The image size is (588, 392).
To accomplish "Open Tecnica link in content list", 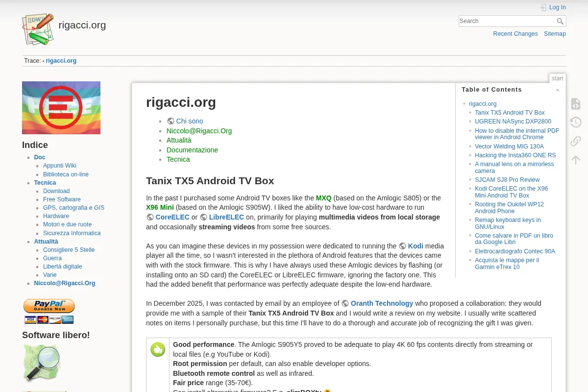I will pyautogui.click(x=178, y=159).
